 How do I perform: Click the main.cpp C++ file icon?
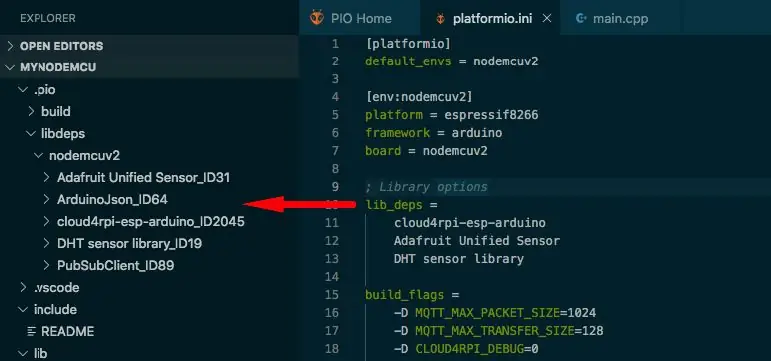pyautogui.click(x=581, y=19)
